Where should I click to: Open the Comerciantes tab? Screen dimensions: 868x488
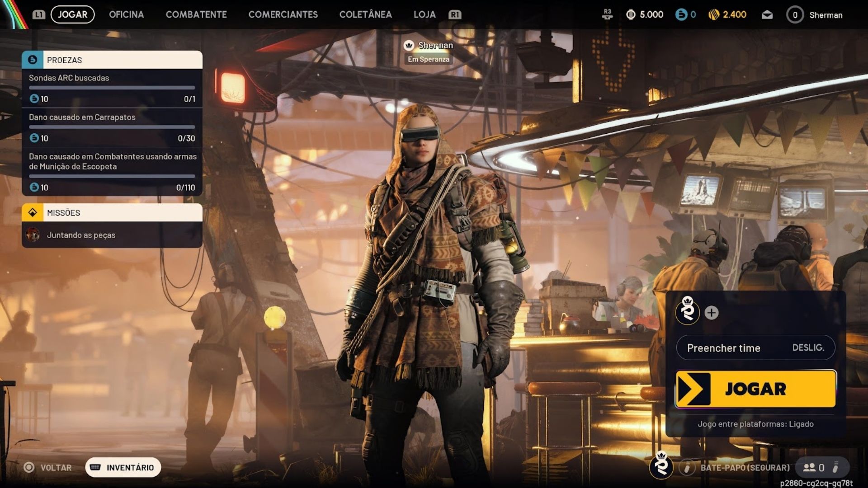283,14
